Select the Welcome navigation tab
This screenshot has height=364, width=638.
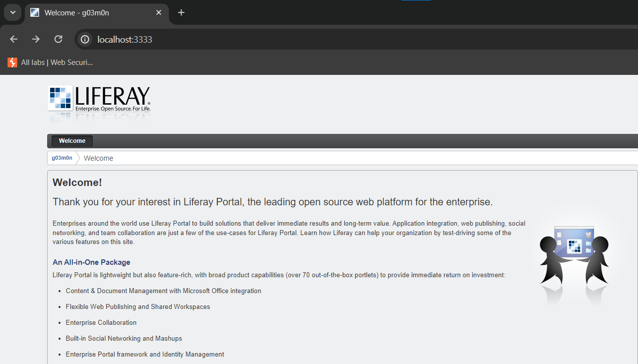tap(72, 141)
